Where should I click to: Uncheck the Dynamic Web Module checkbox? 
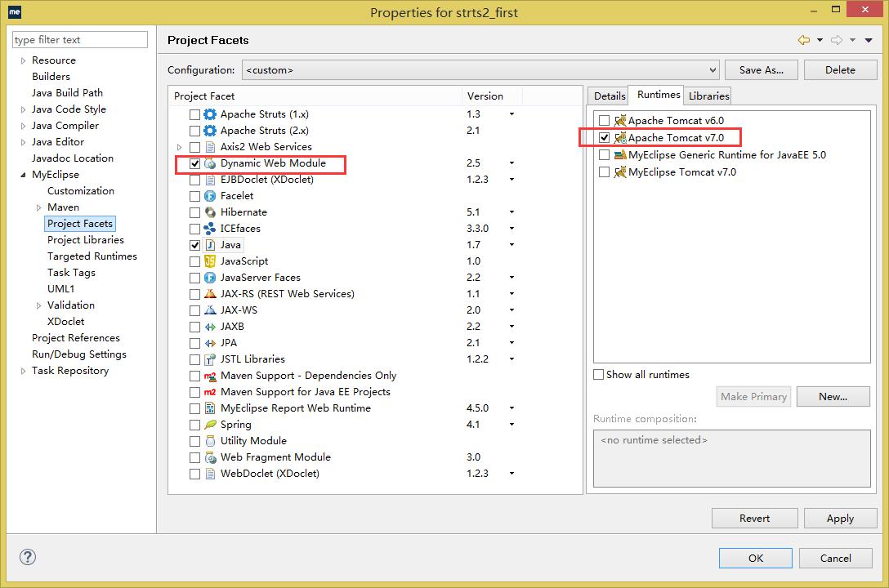(x=194, y=163)
